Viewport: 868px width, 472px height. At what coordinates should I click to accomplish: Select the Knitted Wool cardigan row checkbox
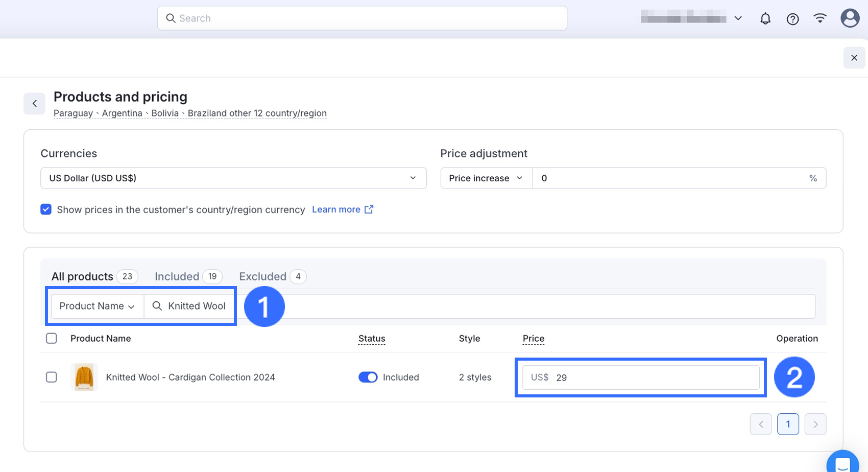52,377
